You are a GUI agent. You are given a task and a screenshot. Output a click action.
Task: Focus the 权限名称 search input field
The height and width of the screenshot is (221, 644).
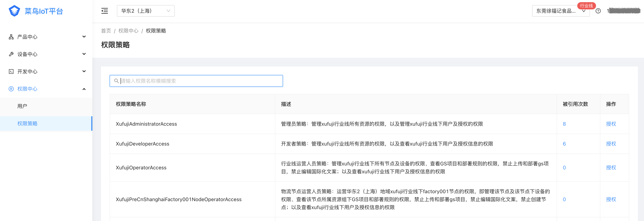200,81
